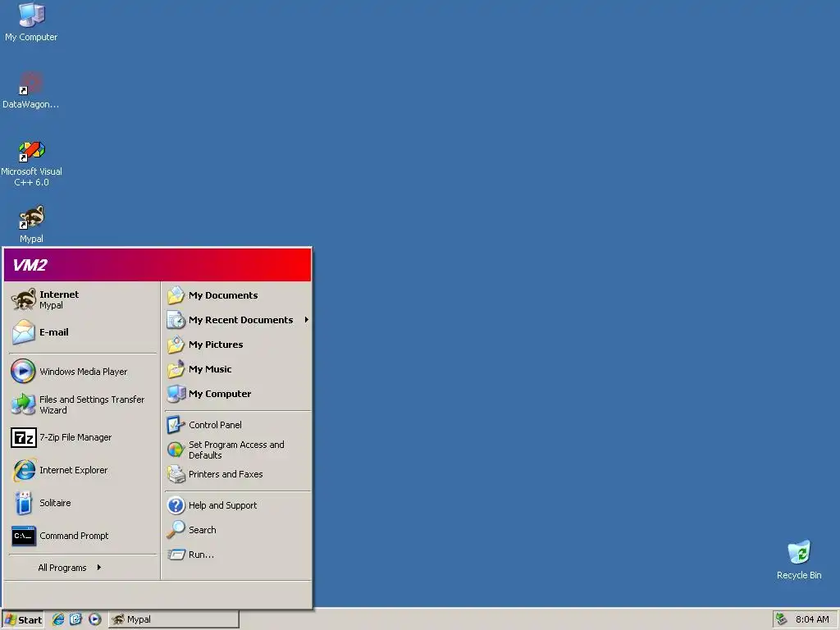The image size is (840, 630).
Task: Click the My Recent Documents icon
Action: [x=176, y=320]
